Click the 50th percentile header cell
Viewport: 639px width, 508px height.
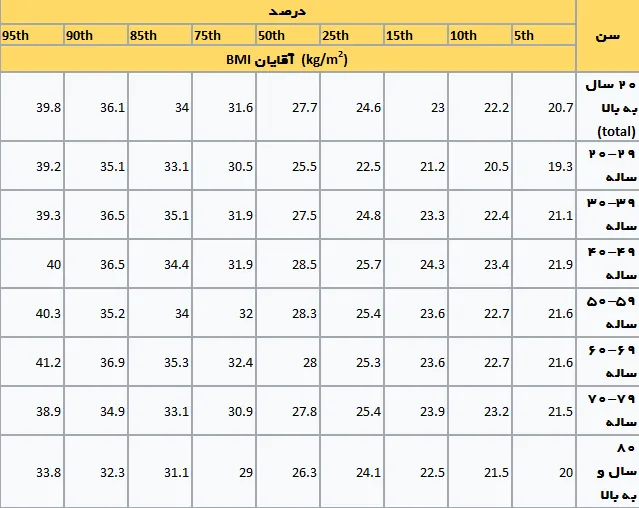click(x=288, y=35)
